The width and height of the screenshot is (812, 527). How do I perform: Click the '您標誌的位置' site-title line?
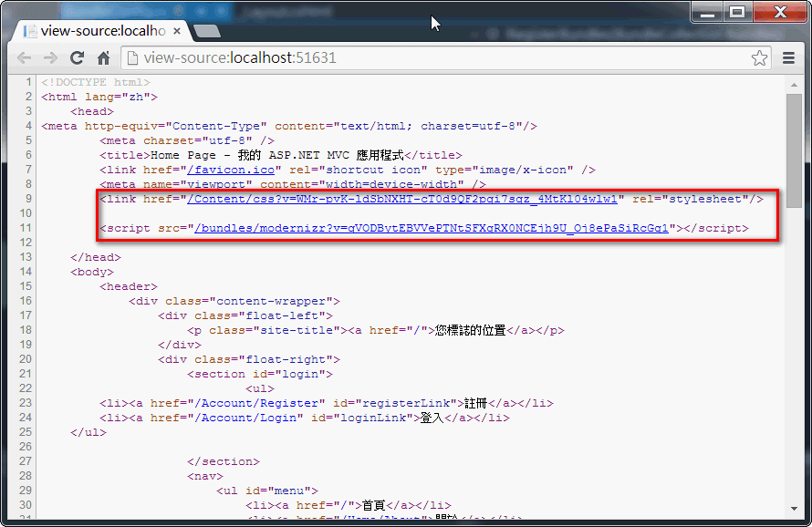(376, 330)
